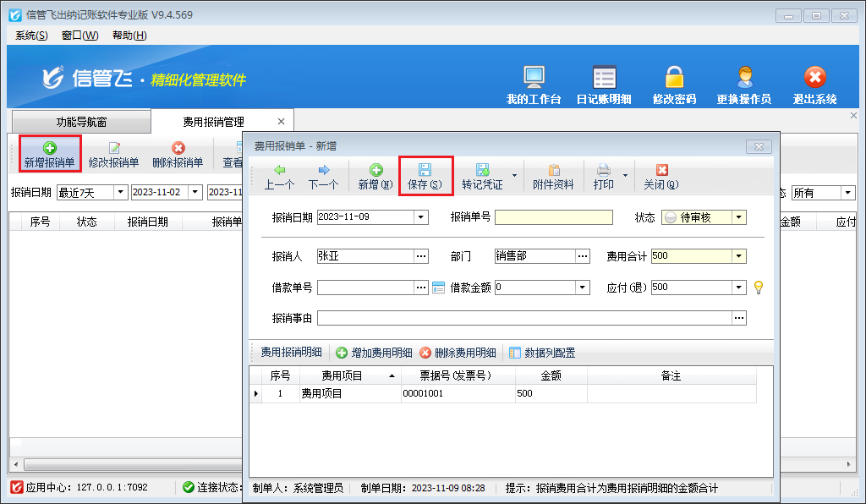Click the 转记凭证 toolbar icon
The image size is (866, 504).
pyautogui.click(x=482, y=170)
